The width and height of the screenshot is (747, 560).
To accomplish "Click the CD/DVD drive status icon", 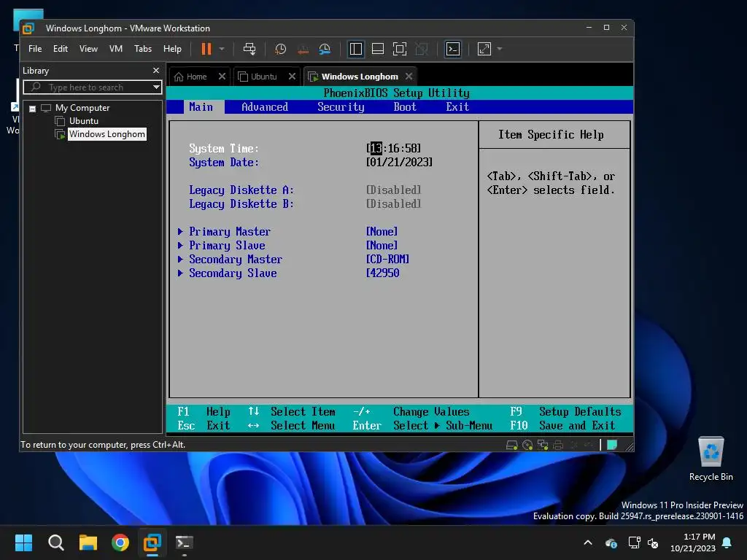I will click(x=527, y=446).
